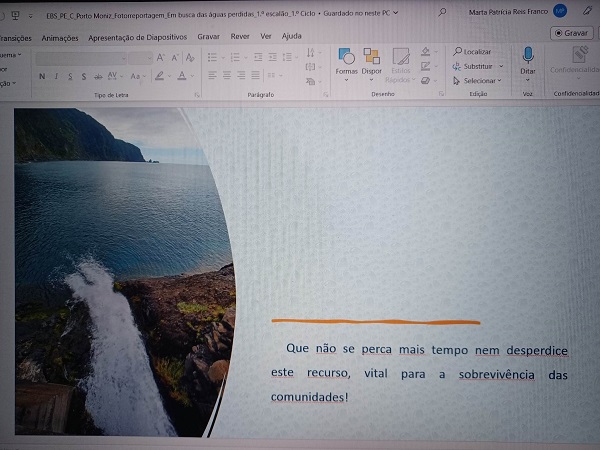This screenshot has height=450, width=600.
Task: Toggle strikethrough formatting
Action: [98, 77]
